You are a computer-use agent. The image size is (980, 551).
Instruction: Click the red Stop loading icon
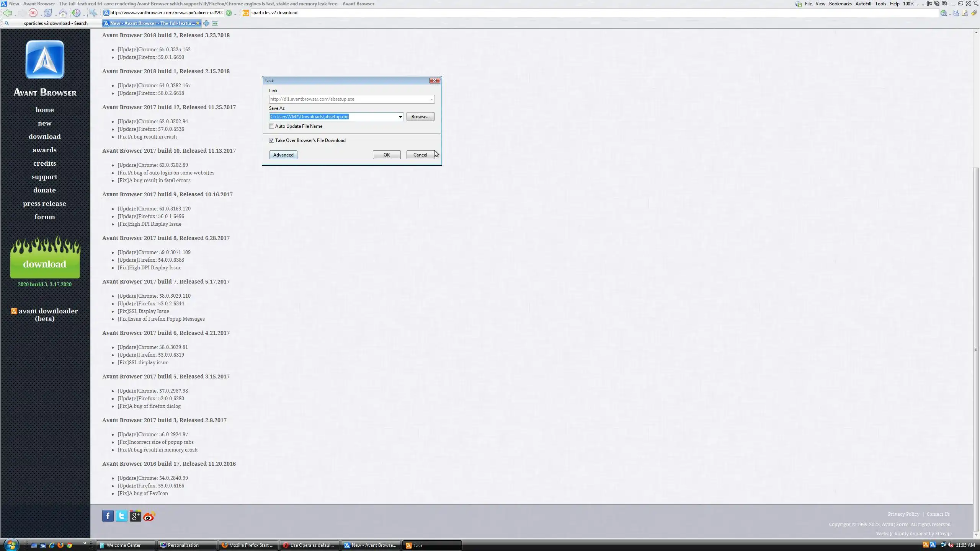pos(33,13)
